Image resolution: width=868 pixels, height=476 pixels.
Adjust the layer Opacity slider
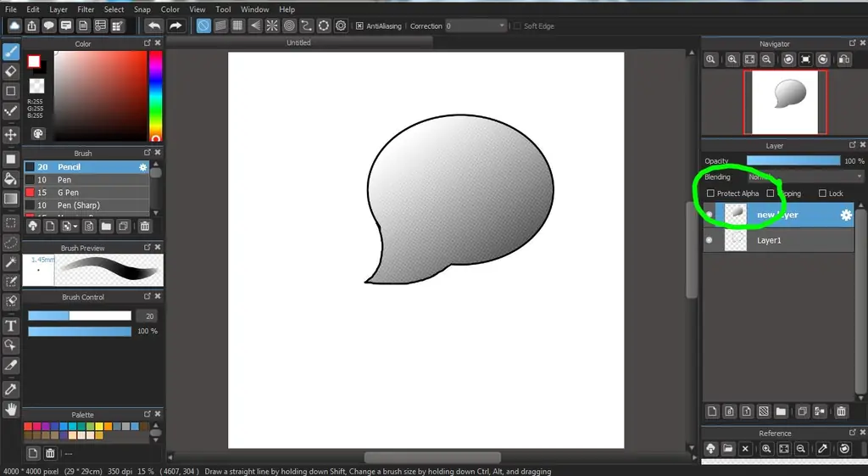[793, 160]
